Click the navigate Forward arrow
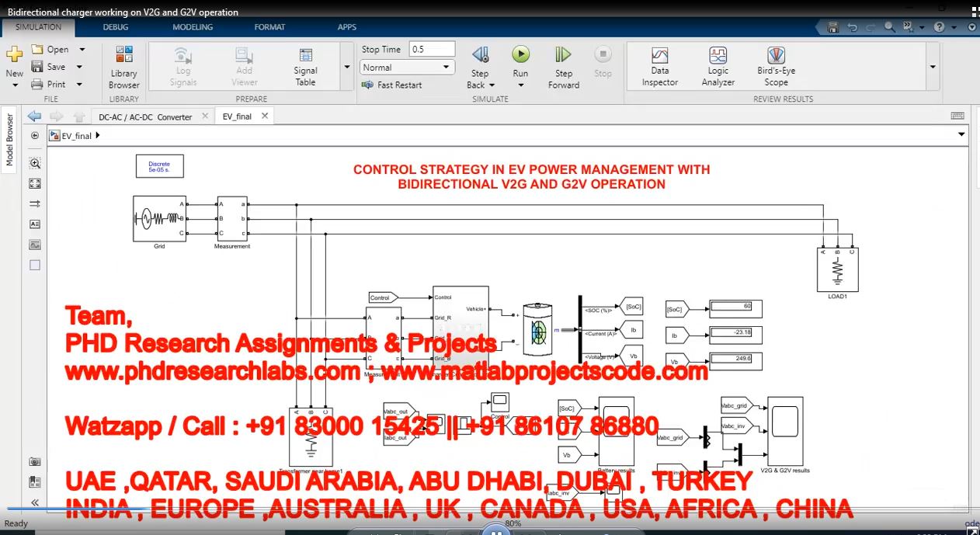 (57, 116)
